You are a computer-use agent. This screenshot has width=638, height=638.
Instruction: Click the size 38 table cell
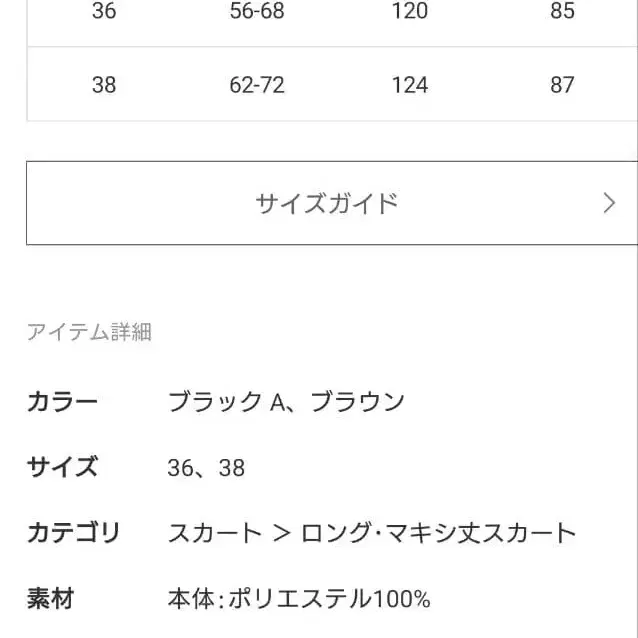104,85
